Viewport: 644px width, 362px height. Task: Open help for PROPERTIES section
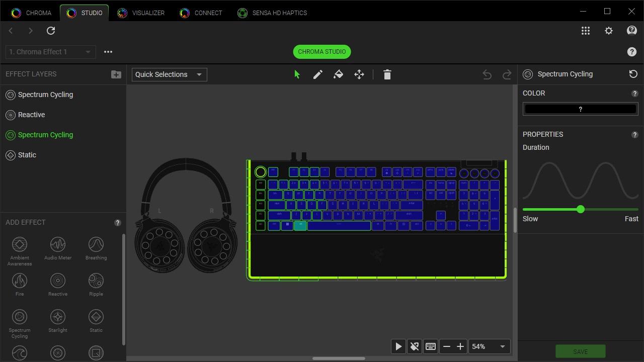click(635, 135)
